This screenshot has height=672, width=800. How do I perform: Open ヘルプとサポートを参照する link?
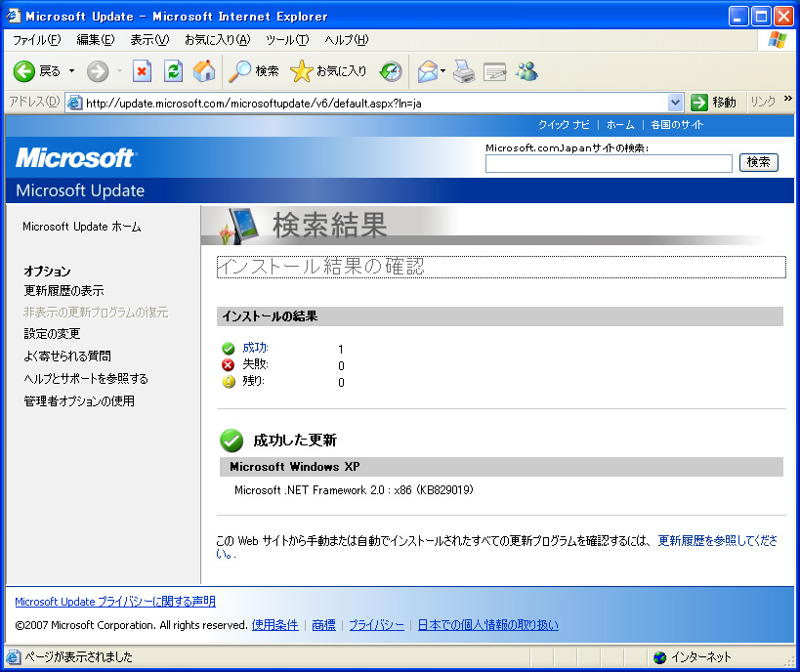point(86,378)
